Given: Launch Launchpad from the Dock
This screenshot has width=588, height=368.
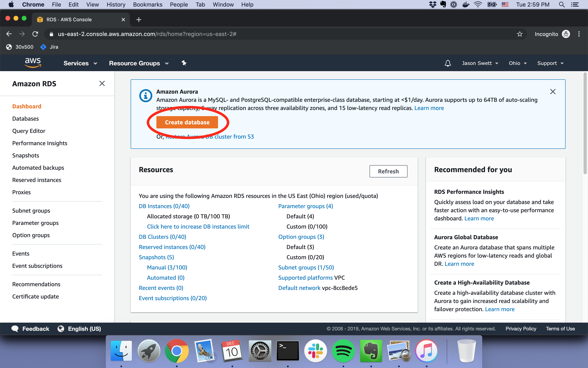Looking at the screenshot, I should point(149,351).
